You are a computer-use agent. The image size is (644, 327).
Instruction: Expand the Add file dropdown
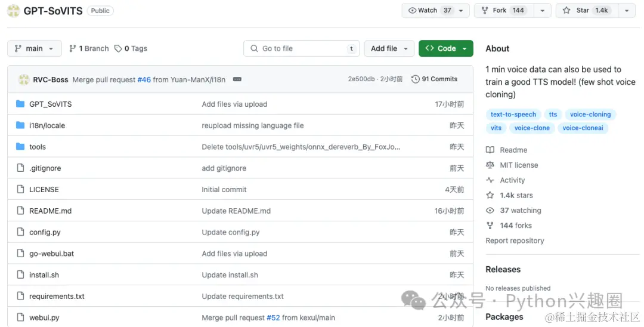(389, 48)
